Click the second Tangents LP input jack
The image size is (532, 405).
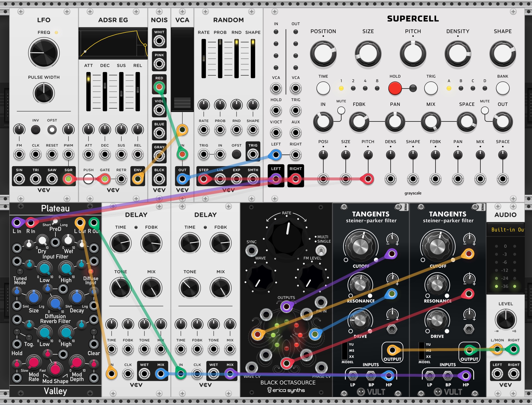pos(430,376)
